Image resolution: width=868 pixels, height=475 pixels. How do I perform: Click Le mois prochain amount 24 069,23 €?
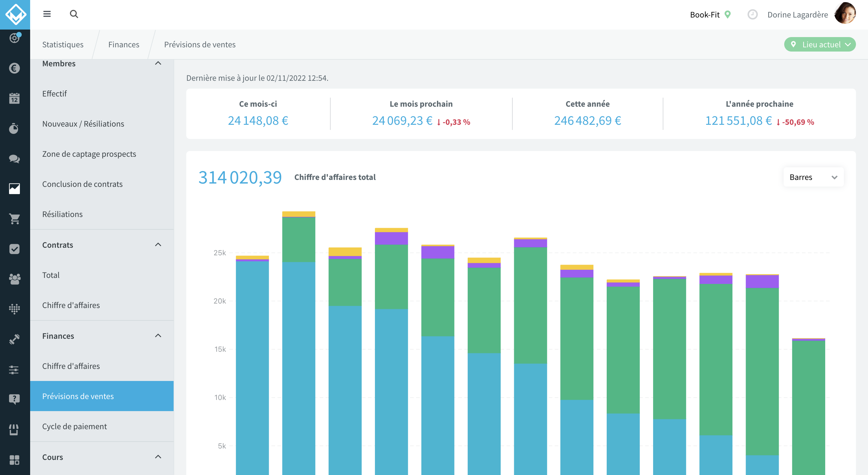402,121
